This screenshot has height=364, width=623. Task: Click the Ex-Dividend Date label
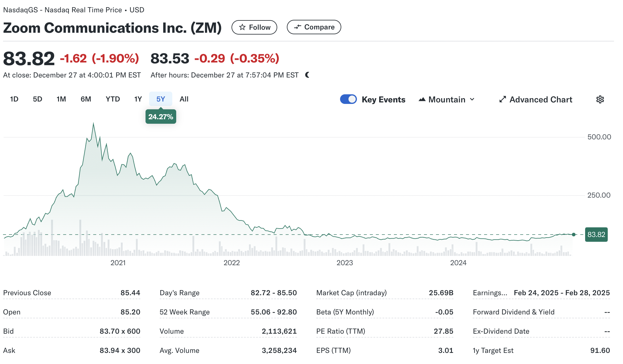(x=501, y=331)
